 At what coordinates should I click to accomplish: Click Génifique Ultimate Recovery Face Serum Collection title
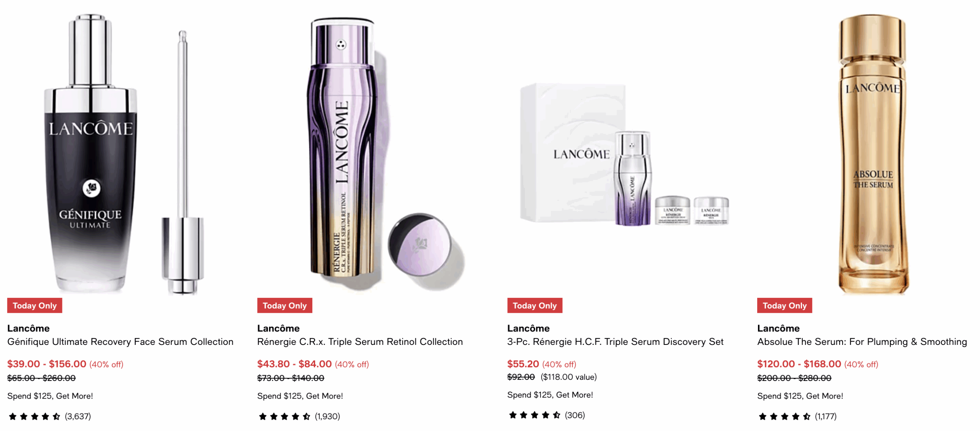(120, 341)
